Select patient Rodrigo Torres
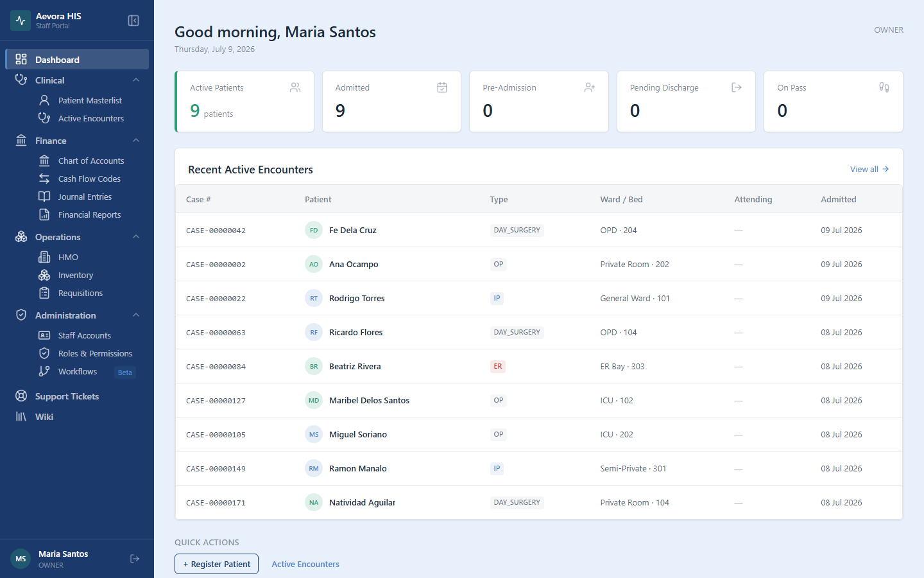The image size is (924, 578). pyautogui.click(x=357, y=298)
